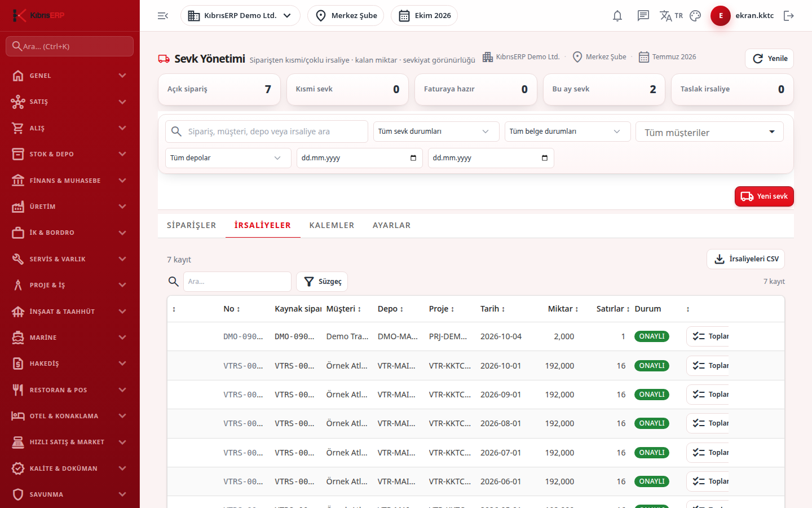Open the Tüm müşteriler dropdown
The height and width of the screenshot is (508, 812).
[x=709, y=132]
